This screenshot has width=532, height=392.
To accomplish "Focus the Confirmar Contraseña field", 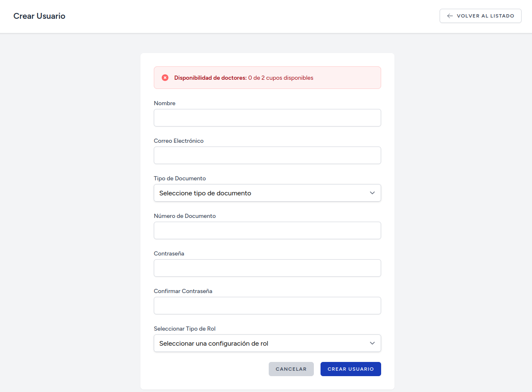I will tap(267, 306).
